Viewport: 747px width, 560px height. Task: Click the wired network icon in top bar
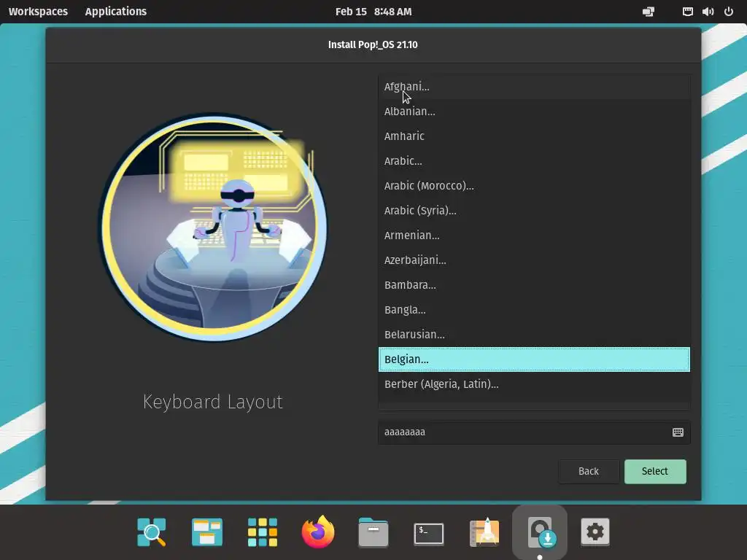click(687, 12)
